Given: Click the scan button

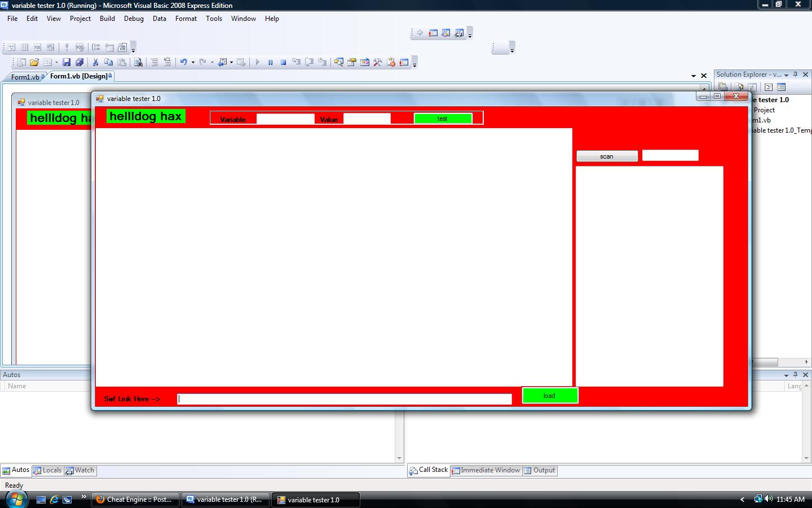Looking at the screenshot, I should (x=607, y=156).
